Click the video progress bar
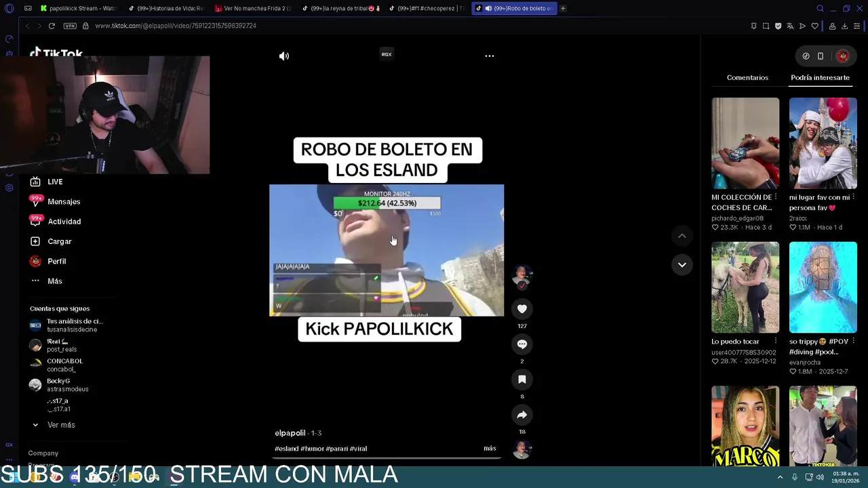868x488 pixels. click(387, 458)
